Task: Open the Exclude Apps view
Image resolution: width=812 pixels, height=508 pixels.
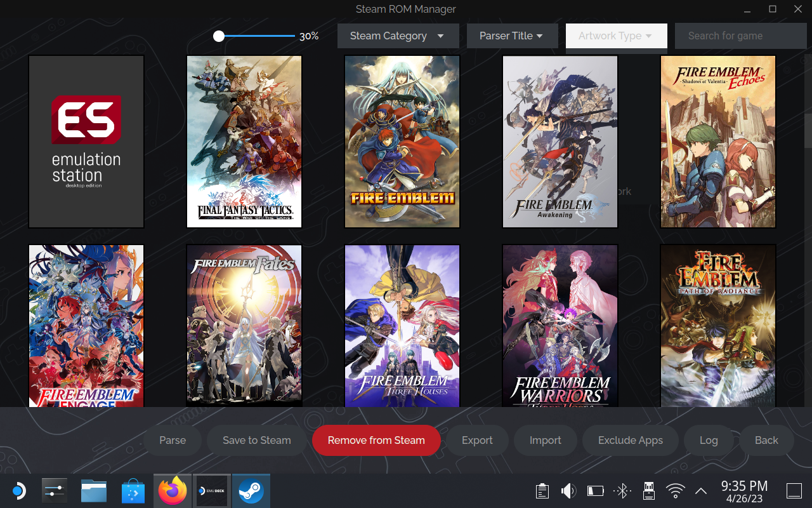Action: point(630,440)
